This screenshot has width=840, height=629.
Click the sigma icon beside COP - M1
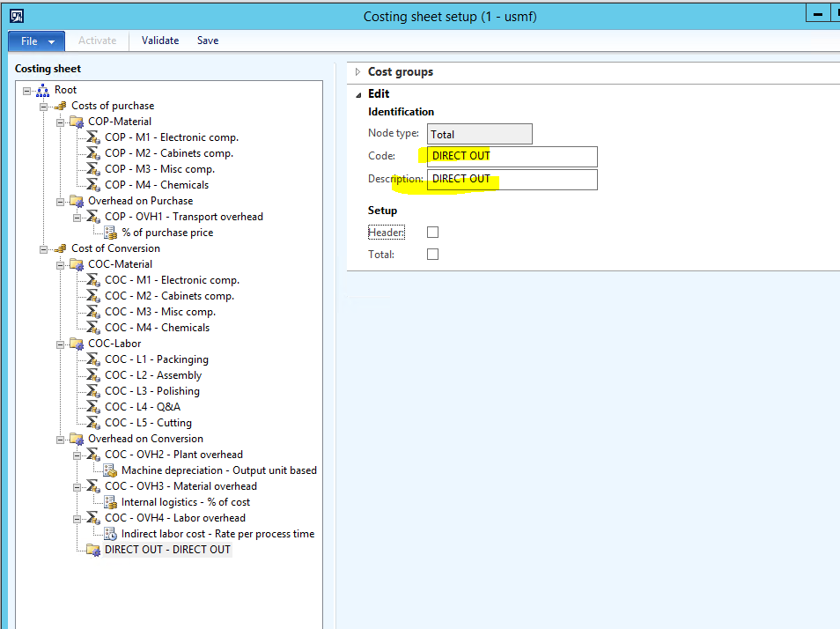coord(93,137)
